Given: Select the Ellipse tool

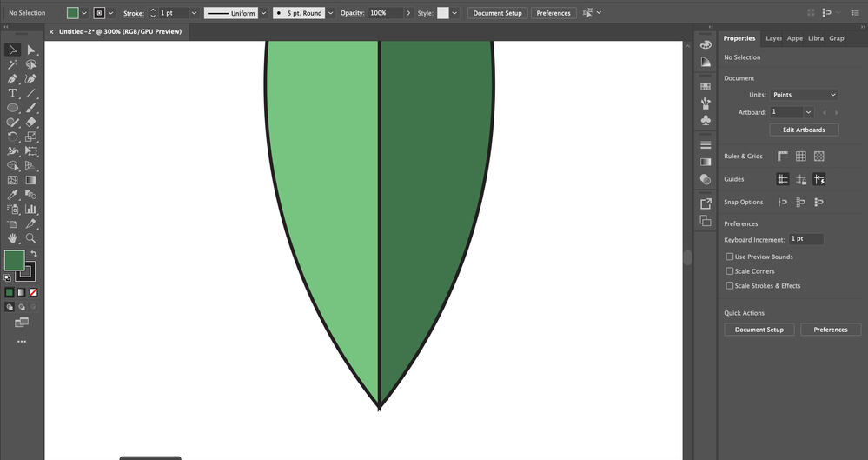Looking at the screenshot, I should click(x=12, y=108).
